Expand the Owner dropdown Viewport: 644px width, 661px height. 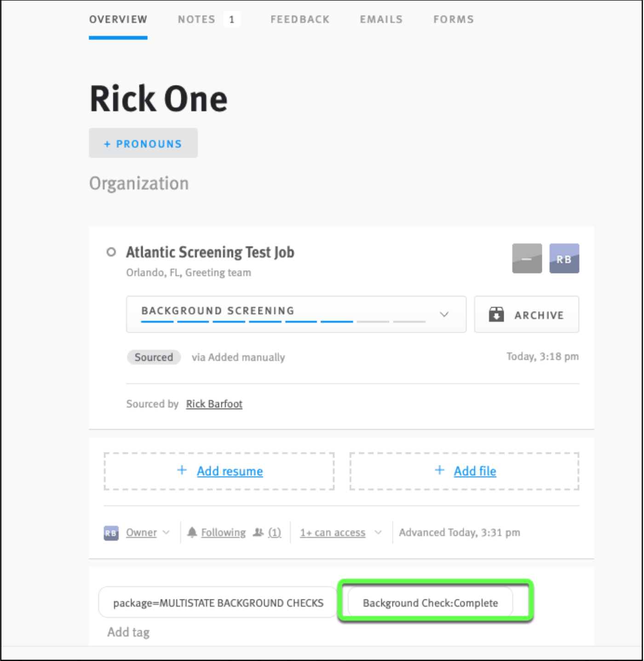[165, 532]
